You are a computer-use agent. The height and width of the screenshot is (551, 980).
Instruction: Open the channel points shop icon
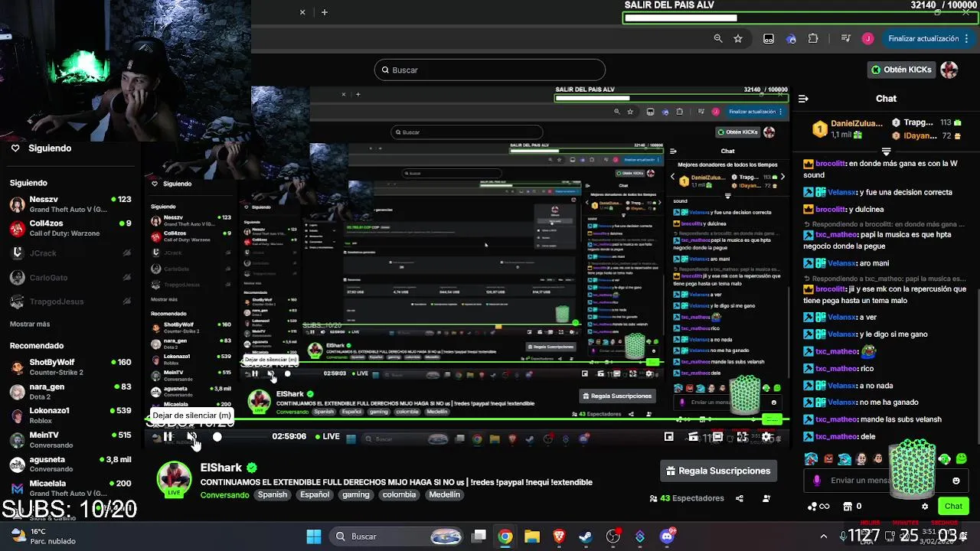coord(848,506)
